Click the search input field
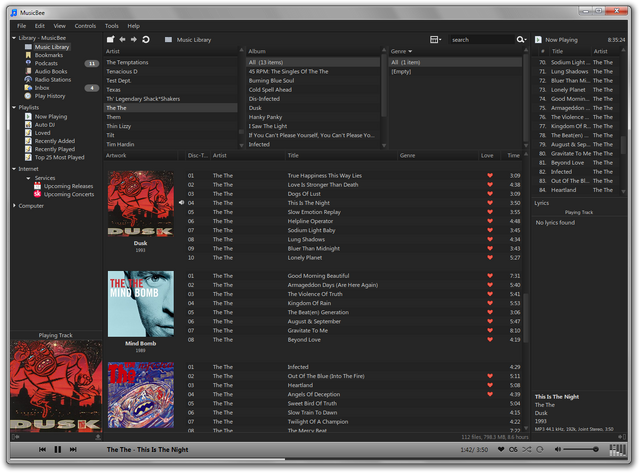The height and width of the screenshot is (473, 640). point(482,40)
